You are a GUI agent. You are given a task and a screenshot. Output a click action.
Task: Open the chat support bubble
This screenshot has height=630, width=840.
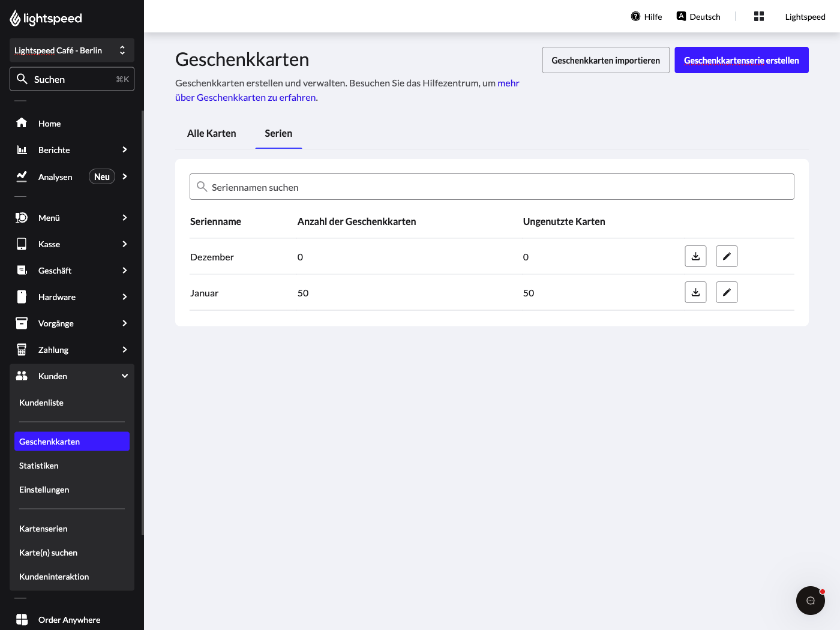[811, 601]
